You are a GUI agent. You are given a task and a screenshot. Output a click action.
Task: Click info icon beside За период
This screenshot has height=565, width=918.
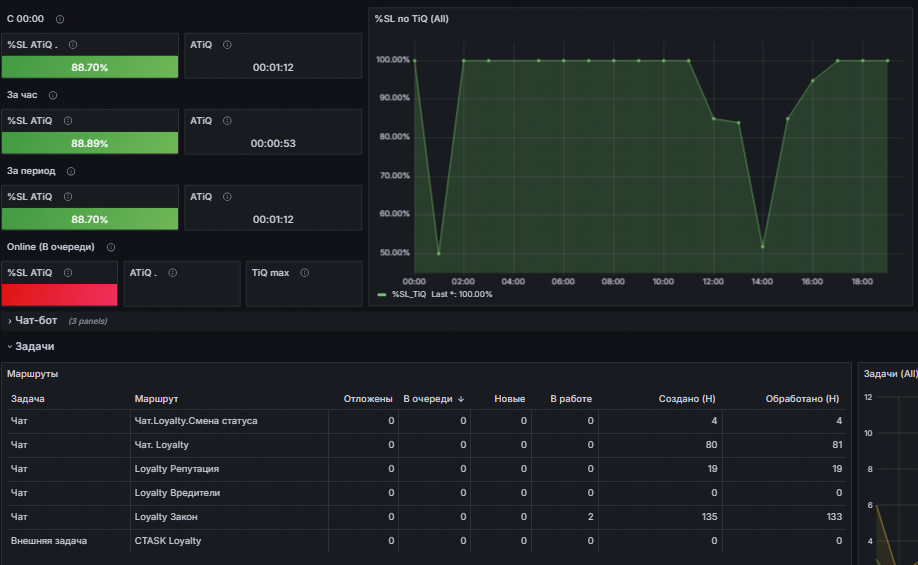(71, 172)
